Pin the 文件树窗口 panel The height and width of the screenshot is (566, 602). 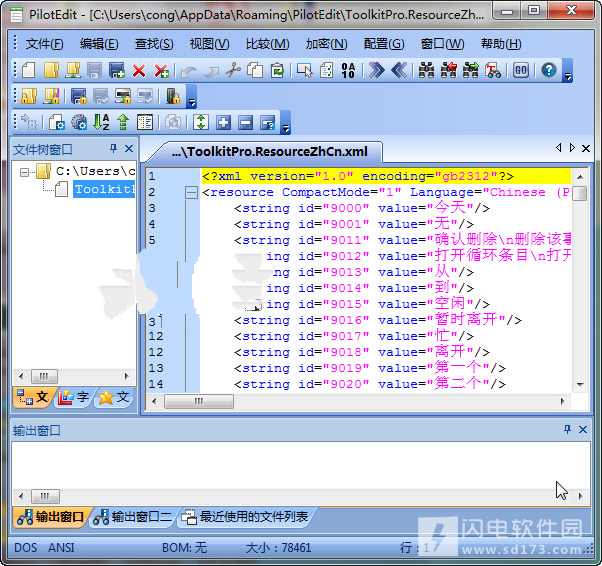pyautogui.click(x=113, y=149)
